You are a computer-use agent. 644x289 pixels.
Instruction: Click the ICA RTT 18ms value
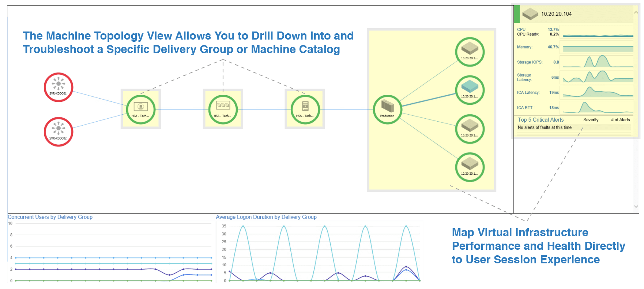(x=554, y=108)
